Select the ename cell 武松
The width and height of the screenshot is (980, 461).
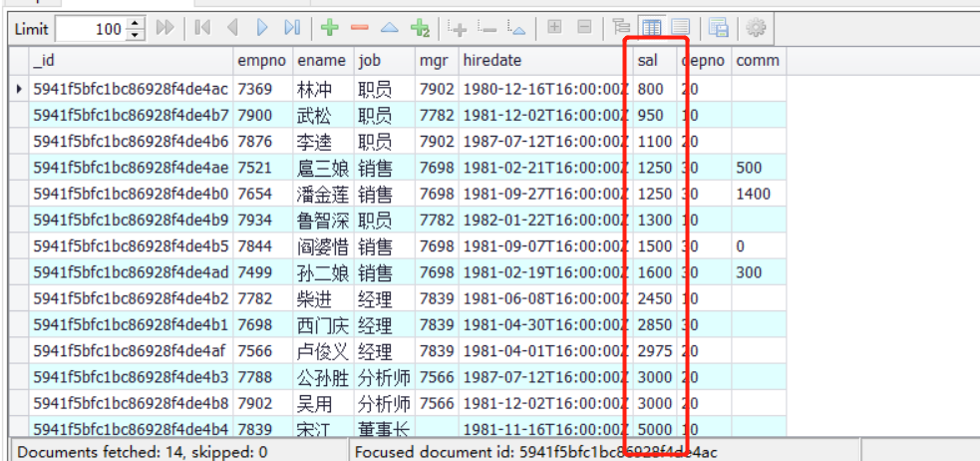[323, 116]
